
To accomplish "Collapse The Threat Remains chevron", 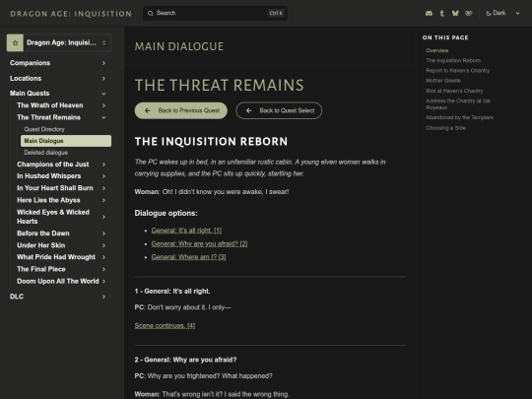I will pyautogui.click(x=103, y=117).
